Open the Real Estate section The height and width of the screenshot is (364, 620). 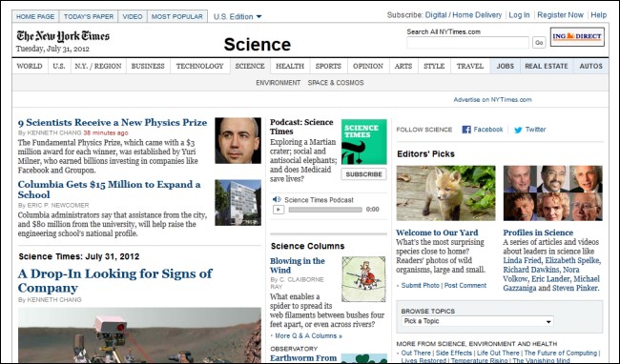coord(547,66)
